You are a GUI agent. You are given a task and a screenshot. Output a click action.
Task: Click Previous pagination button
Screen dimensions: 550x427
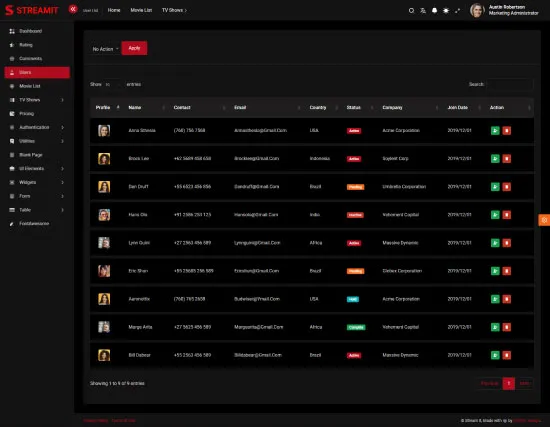tap(490, 383)
